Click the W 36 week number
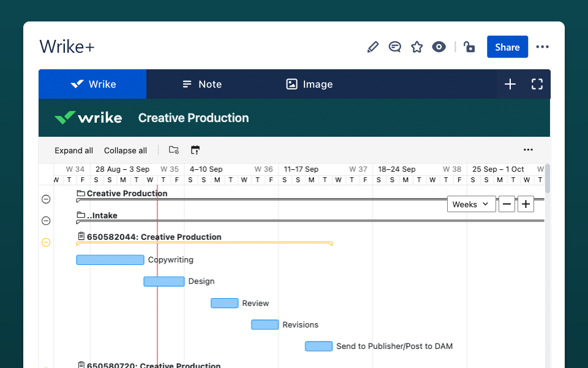This screenshot has height=368, width=588. 263,169
